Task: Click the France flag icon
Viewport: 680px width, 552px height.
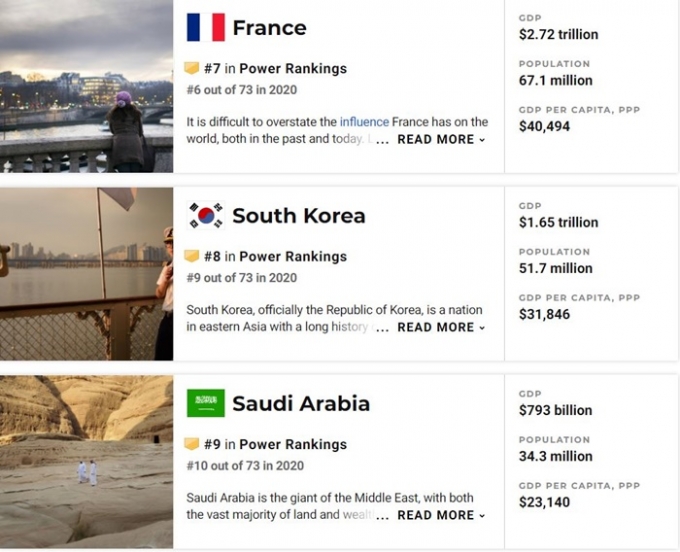Action: 206,27
